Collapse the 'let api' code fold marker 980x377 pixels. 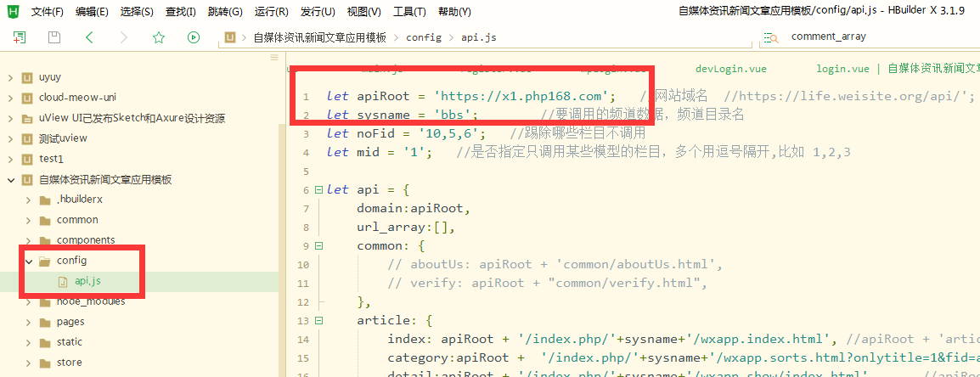[318, 190]
